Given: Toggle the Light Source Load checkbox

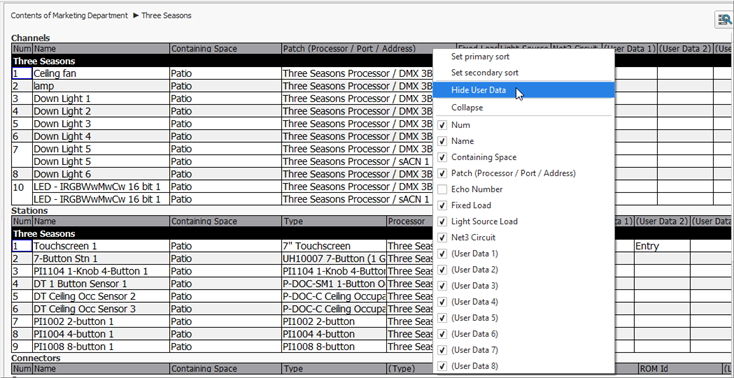Looking at the screenshot, I should 442,221.
